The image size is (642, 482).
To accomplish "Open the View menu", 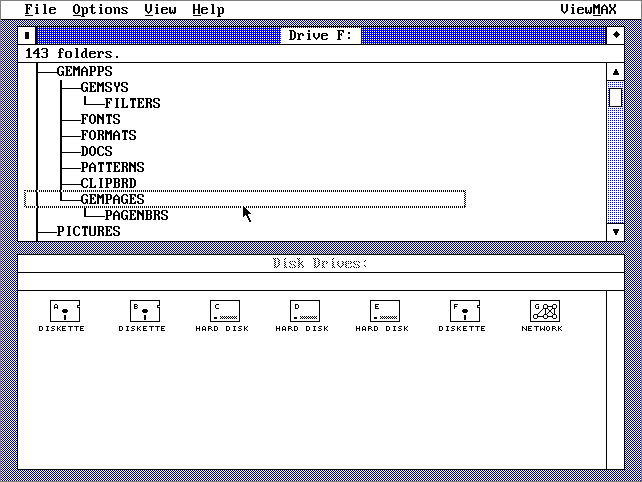I will point(160,9).
